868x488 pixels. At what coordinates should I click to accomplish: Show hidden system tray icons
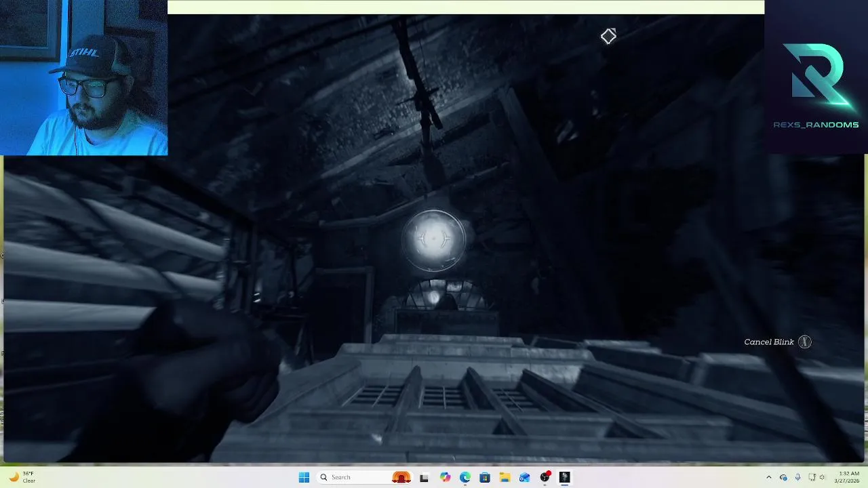[768, 477]
